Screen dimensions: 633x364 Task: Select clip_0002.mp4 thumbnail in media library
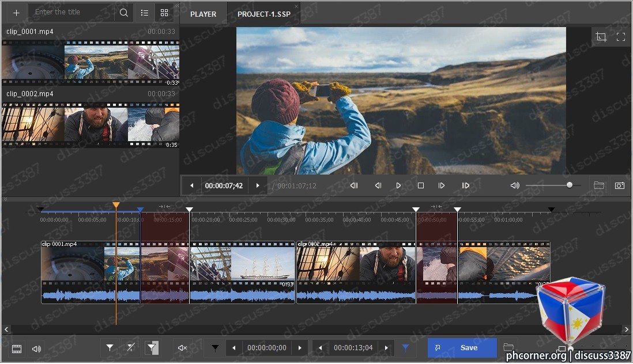coord(91,124)
